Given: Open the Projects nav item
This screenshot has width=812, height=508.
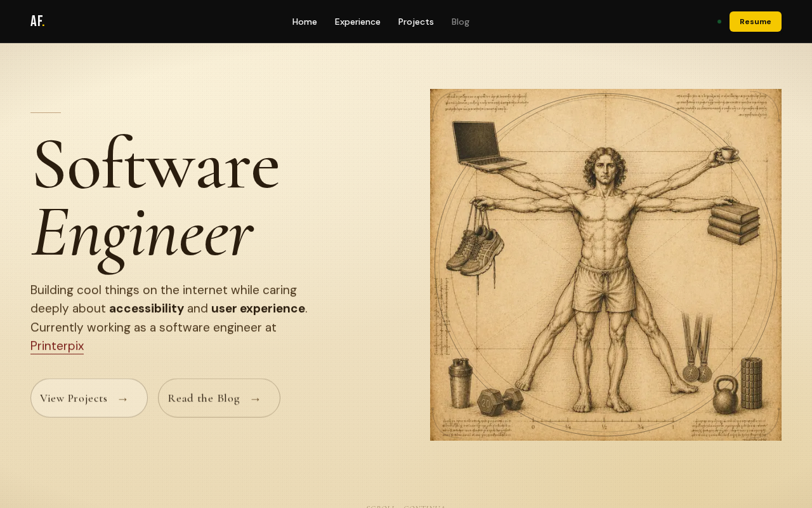Looking at the screenshot, I should pos(416,22).
